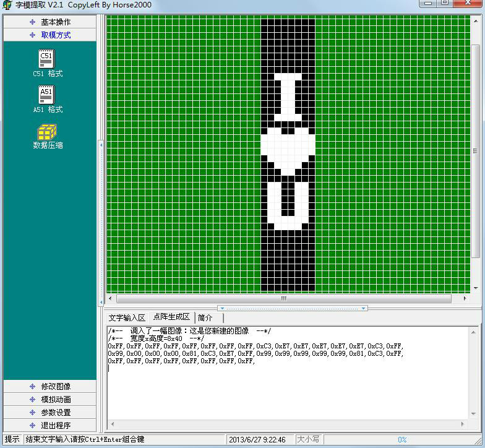Viewport: 485px width, 448px height.
Task: Expand the 基本操作 panel section
Action: click(x=49, y=22)
